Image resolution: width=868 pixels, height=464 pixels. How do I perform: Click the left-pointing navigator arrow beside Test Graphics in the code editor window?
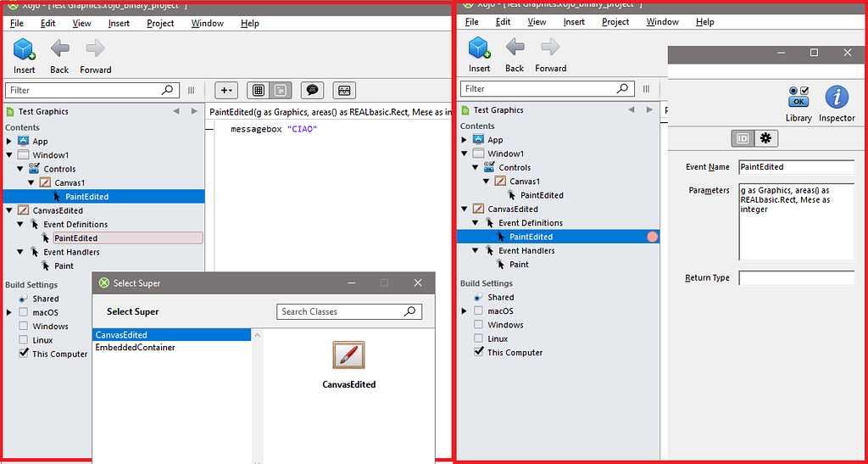tap(176, 111)
